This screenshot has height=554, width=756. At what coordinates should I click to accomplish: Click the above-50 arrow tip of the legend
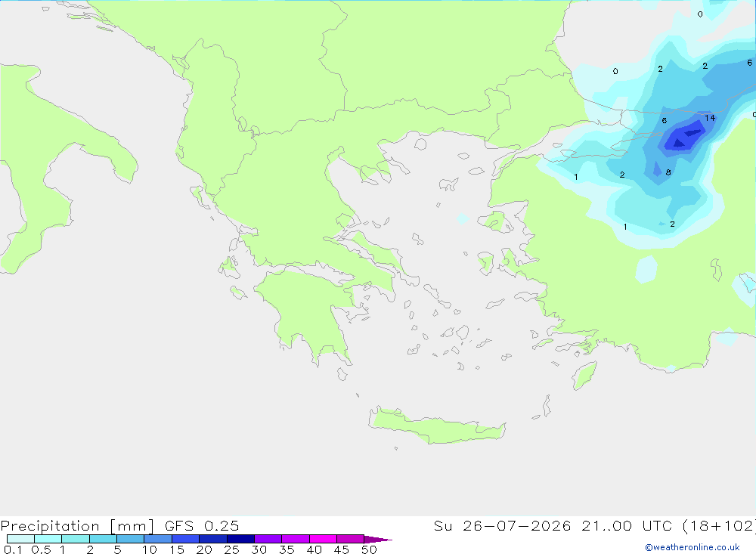[x=378, y=539]
